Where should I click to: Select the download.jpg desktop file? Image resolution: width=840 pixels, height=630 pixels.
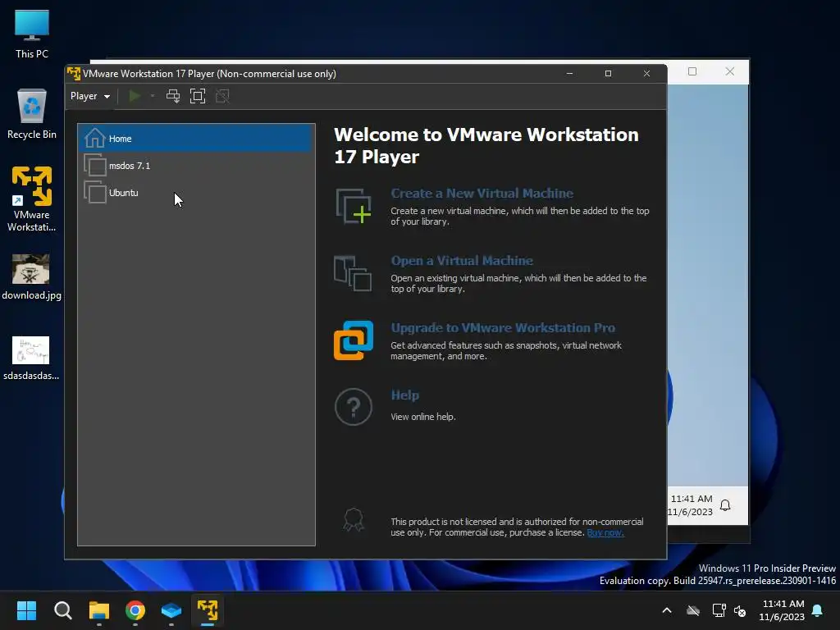click(x=31, y=277)
